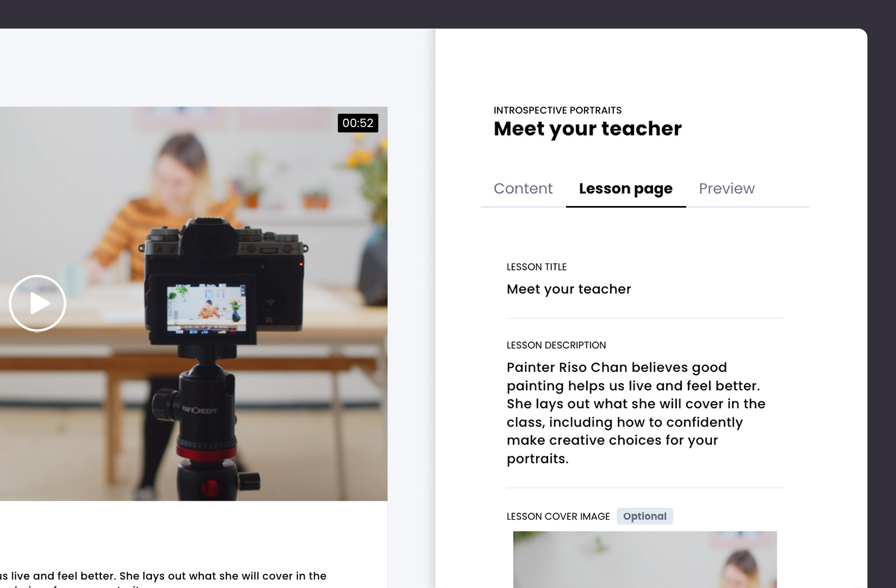This screenshot has width=896, height=588.
Task: Select the lesson cover image thumbnail
Action: [645, 559]
